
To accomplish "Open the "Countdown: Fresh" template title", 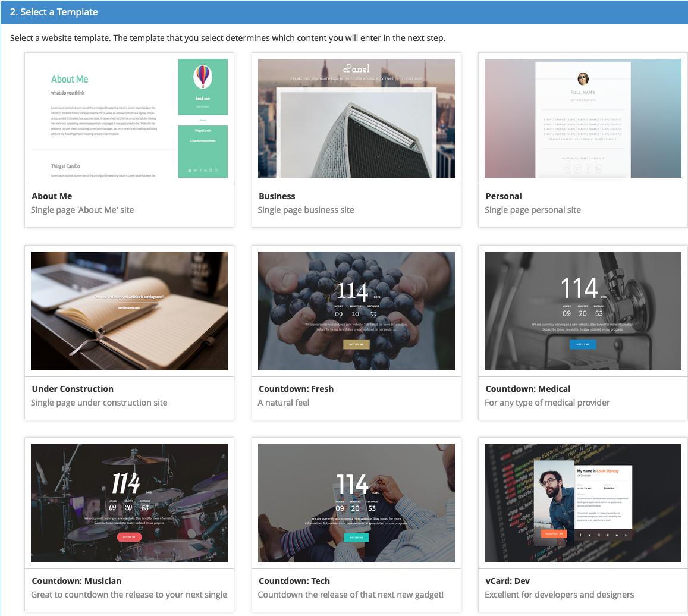I will [296, 389].
